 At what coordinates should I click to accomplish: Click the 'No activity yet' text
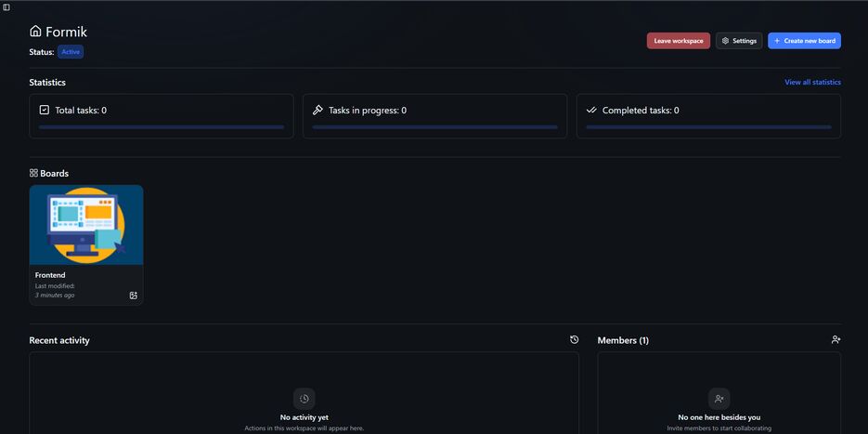click(x=304, y=417)
